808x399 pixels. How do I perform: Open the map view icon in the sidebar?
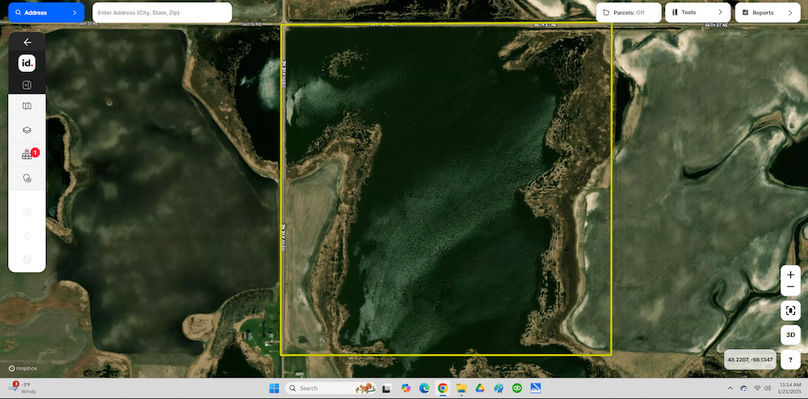(x=27, y=106)
